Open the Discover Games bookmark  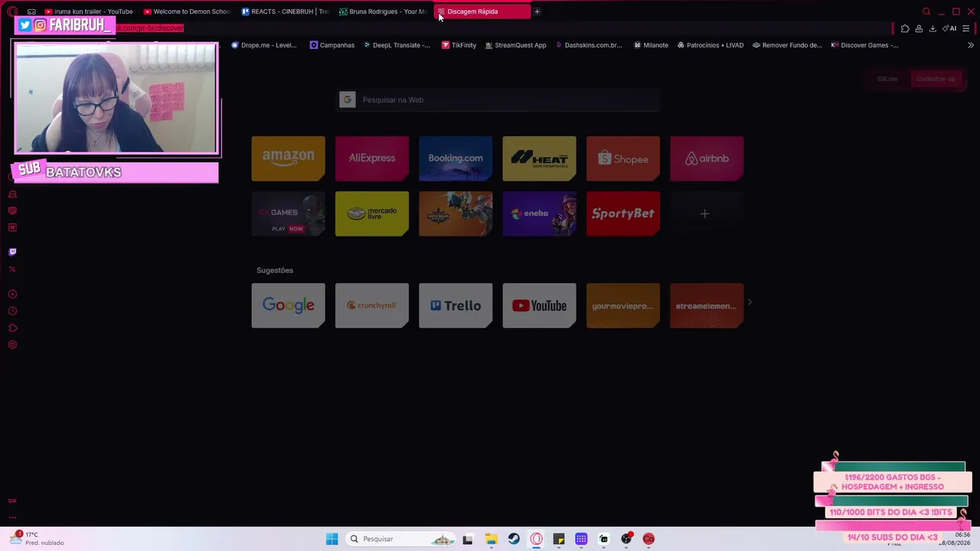(864, 45)
